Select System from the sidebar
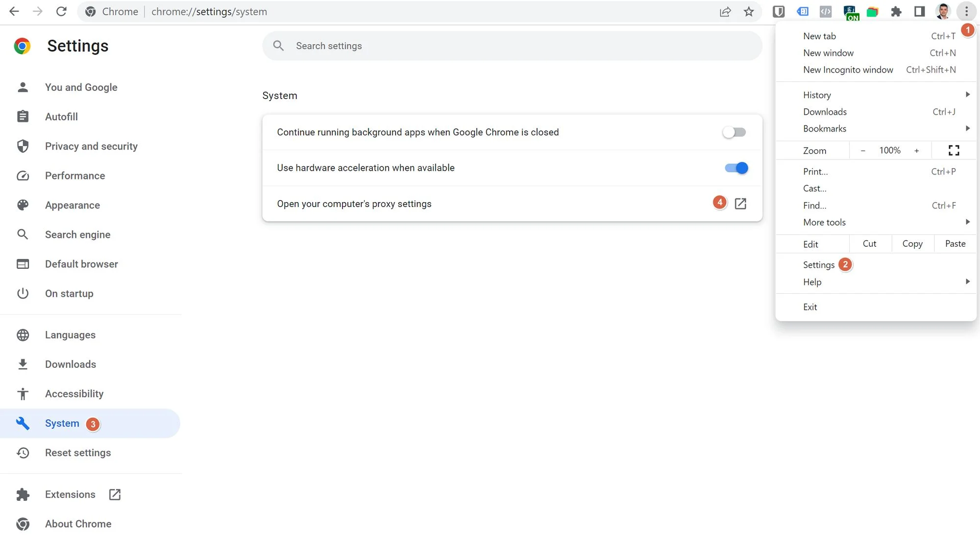The image size is (980, 538). click(x=62, y=423)
